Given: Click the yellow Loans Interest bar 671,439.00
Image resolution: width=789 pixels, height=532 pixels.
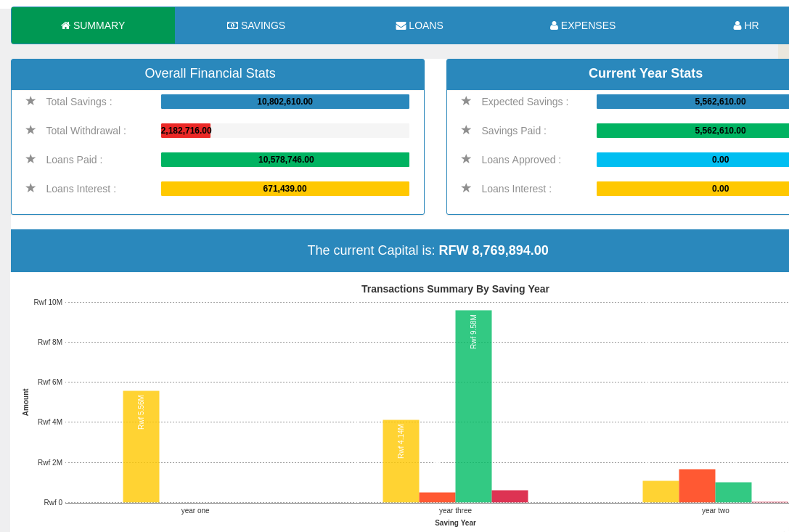Looking at the screenshot, I should (285, 189).
